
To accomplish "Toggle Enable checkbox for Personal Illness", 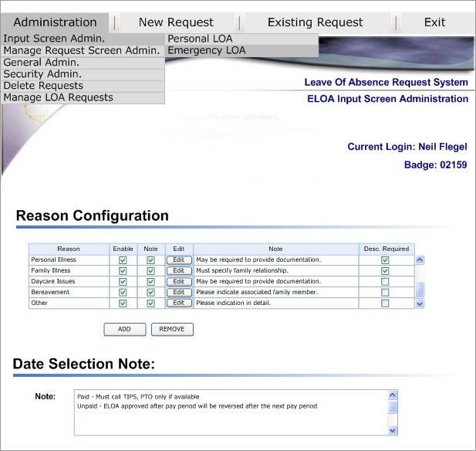I will tap(123, 260).
